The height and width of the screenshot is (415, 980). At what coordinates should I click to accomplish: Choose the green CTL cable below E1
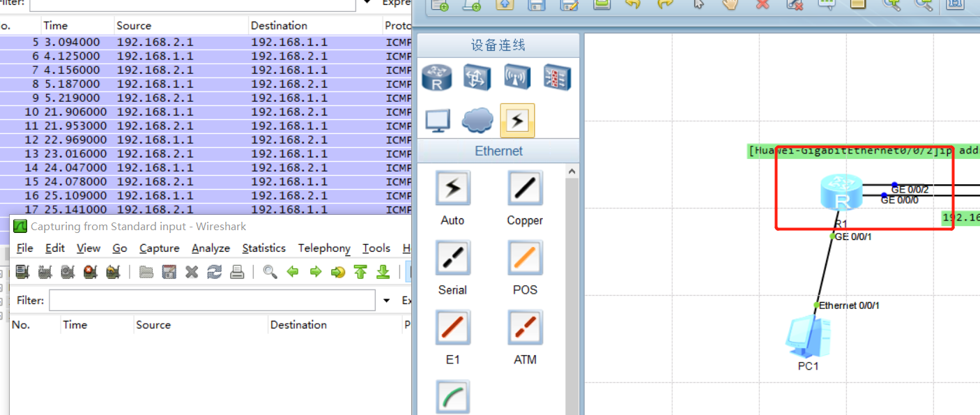click(x=452, y=397)
